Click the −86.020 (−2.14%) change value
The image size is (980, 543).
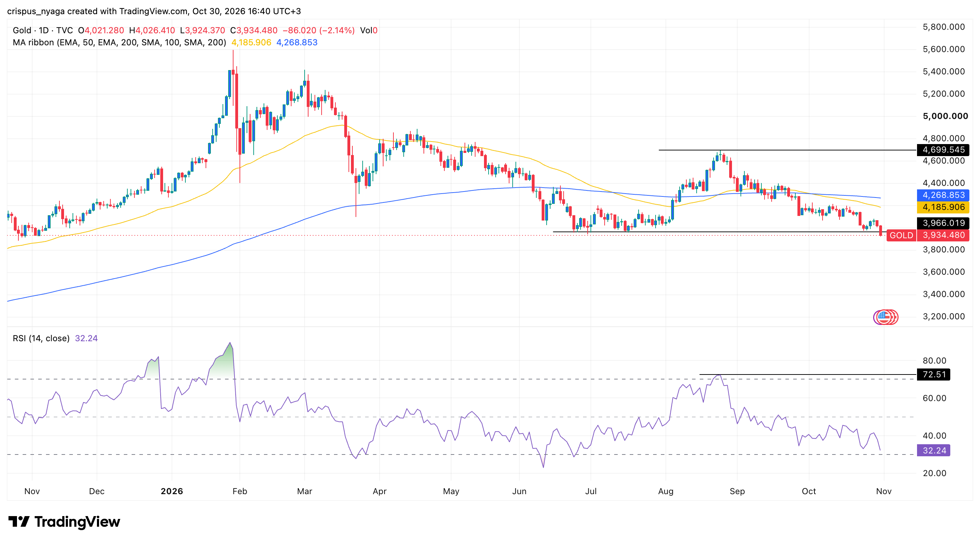pos(318,30)
